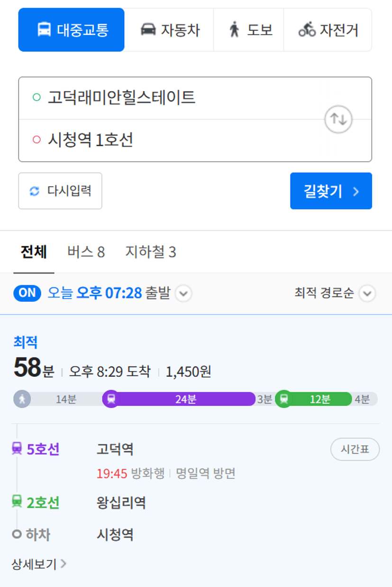392x587 pixels.
Task: Expand the departure time dropdown arrow
Action: 184,294
